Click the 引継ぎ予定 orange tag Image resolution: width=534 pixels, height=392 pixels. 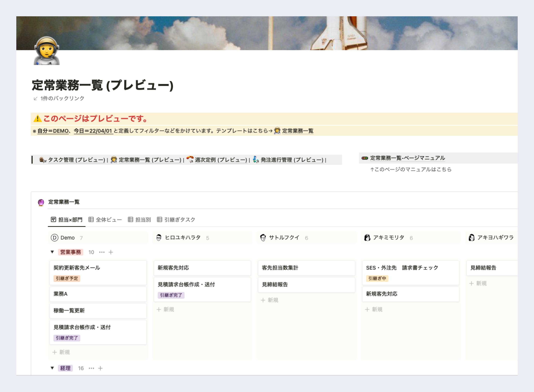(67, 278)
